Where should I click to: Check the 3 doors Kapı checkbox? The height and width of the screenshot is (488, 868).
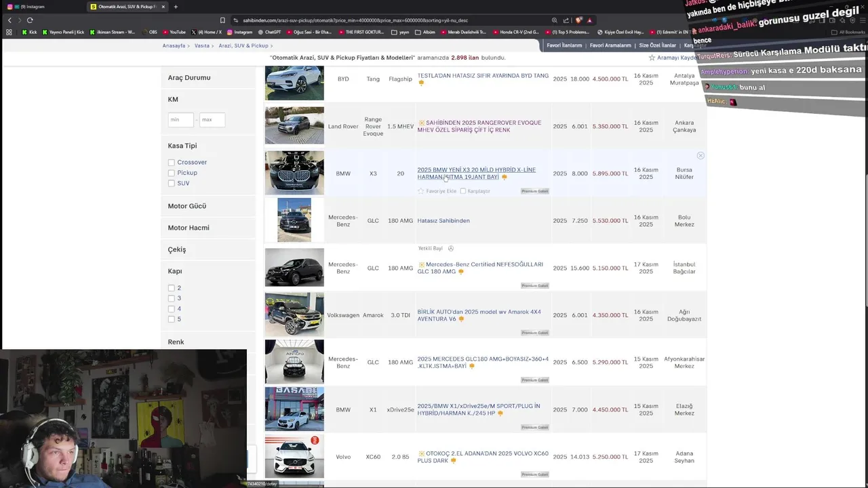[172, 298]
